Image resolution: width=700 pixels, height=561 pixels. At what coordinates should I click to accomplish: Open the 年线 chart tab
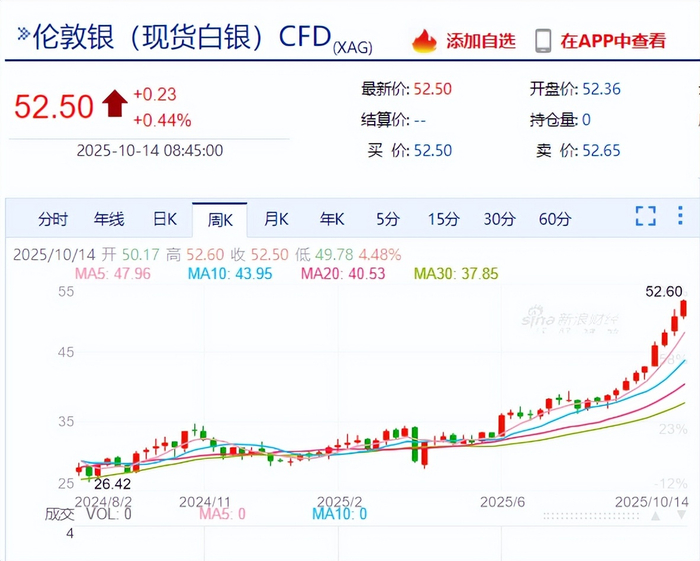pos(109,219)
